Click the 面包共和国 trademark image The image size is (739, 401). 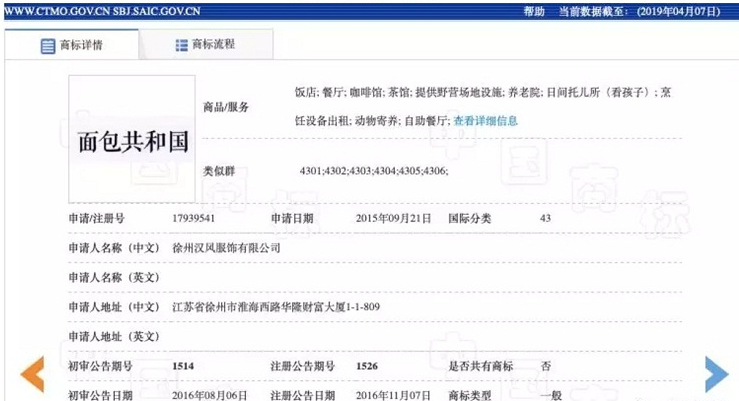point(132,138)
